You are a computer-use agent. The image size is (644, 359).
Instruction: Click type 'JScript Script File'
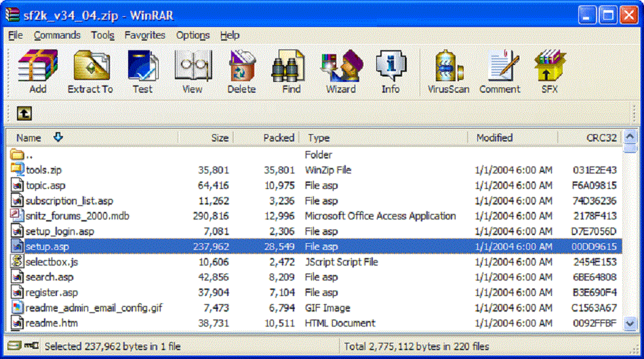point(341,261)
